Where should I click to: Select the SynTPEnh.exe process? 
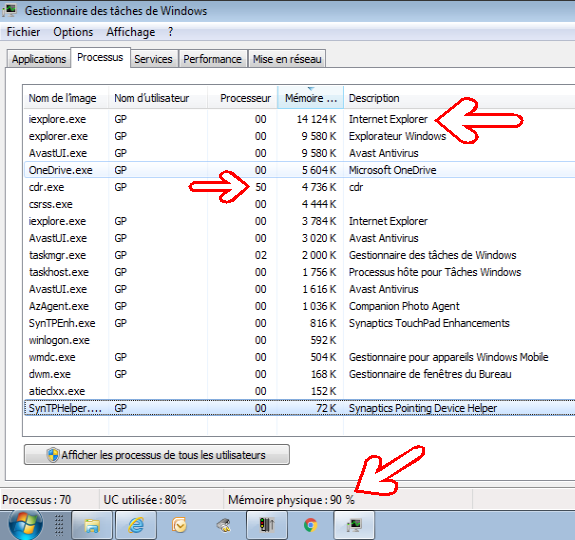coord(300,323)
